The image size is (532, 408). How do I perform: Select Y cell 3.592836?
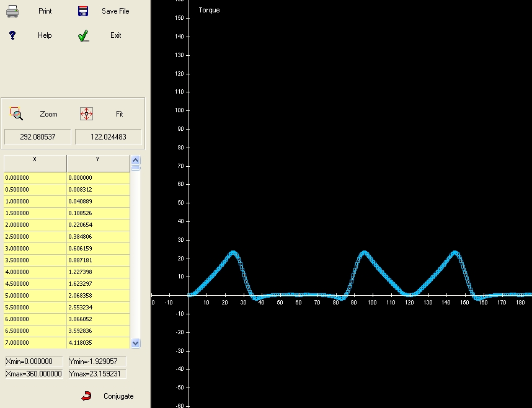pos(98,331)
